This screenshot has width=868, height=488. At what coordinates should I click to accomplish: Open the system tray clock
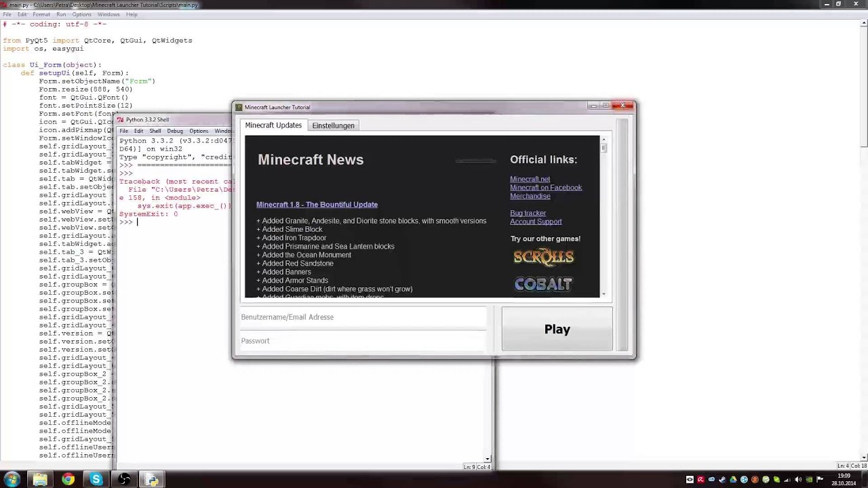844,479
